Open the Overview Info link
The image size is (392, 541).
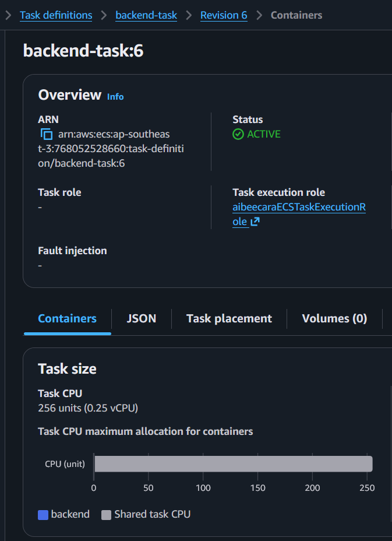click(115, 97)
